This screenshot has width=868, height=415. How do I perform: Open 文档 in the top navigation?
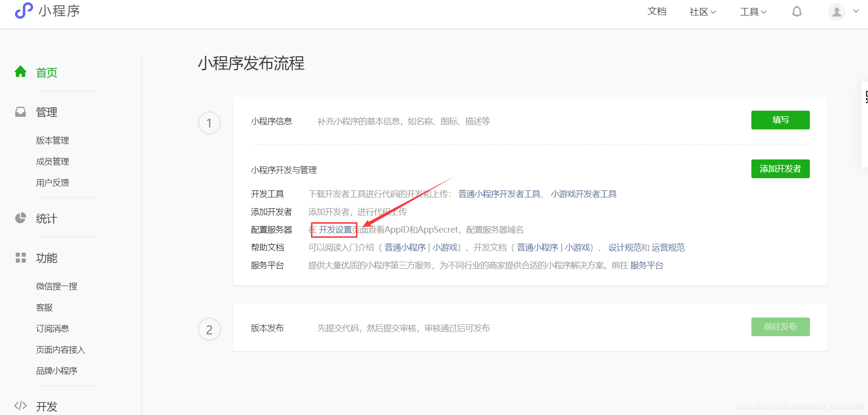[x=657, y=11]
